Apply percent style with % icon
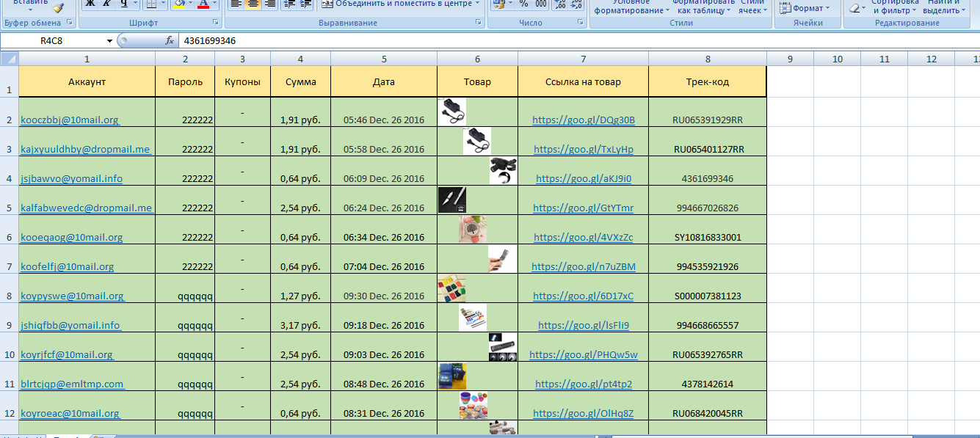Viewport: 980px width, 438px height. (x=523, y=4)
